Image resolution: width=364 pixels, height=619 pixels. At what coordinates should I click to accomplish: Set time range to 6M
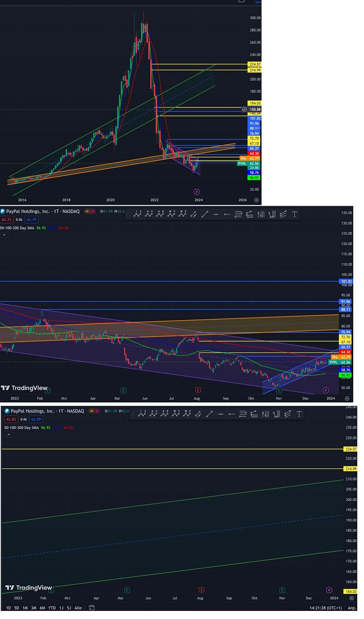[42, 608]
